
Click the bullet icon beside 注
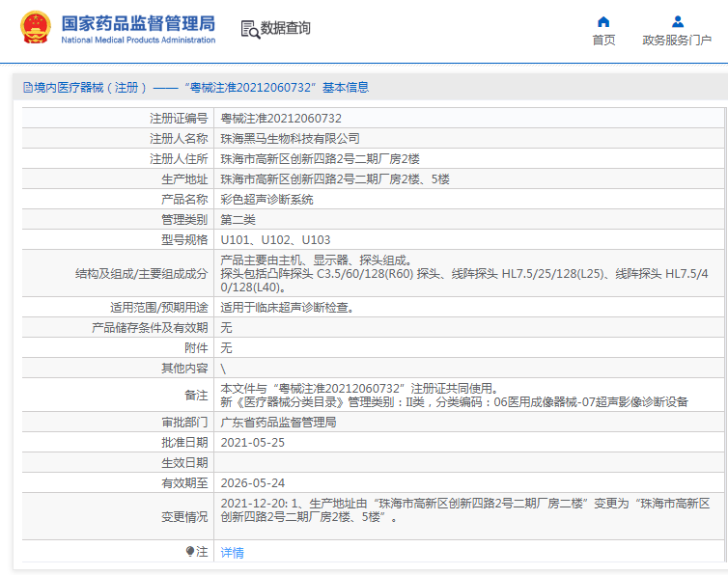(x=190, y=552)
